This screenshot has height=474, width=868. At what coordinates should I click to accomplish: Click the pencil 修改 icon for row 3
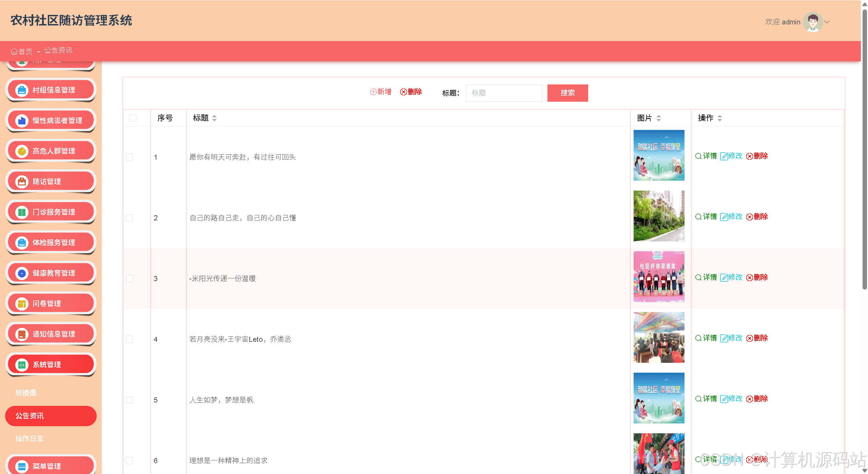pyautogui.click(x=724, y=277)
